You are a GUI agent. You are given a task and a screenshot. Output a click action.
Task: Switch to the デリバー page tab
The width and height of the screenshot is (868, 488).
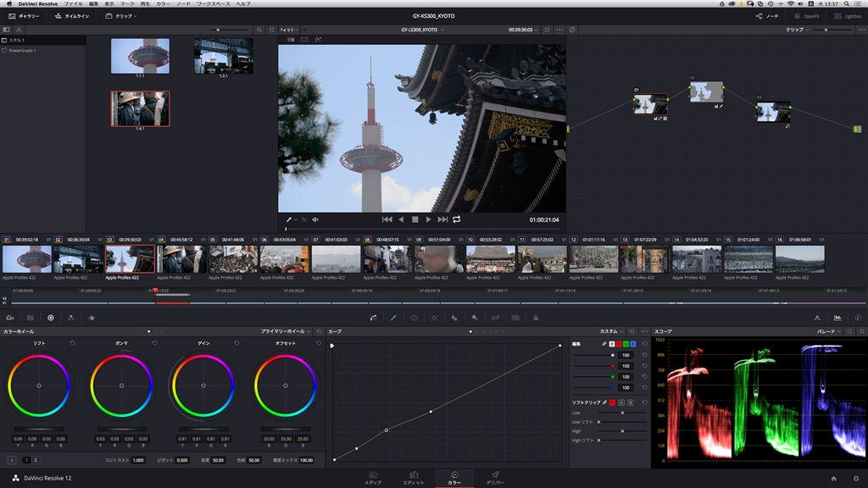point(494,478)
